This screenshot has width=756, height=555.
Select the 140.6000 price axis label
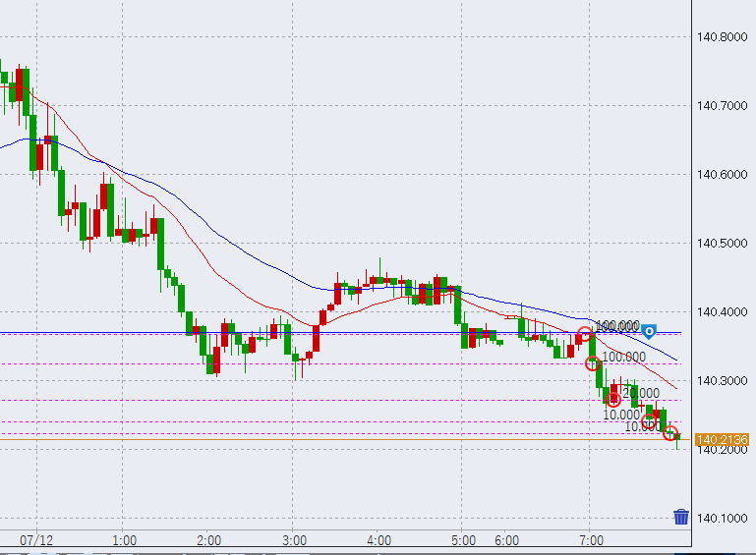coord(722,175)
